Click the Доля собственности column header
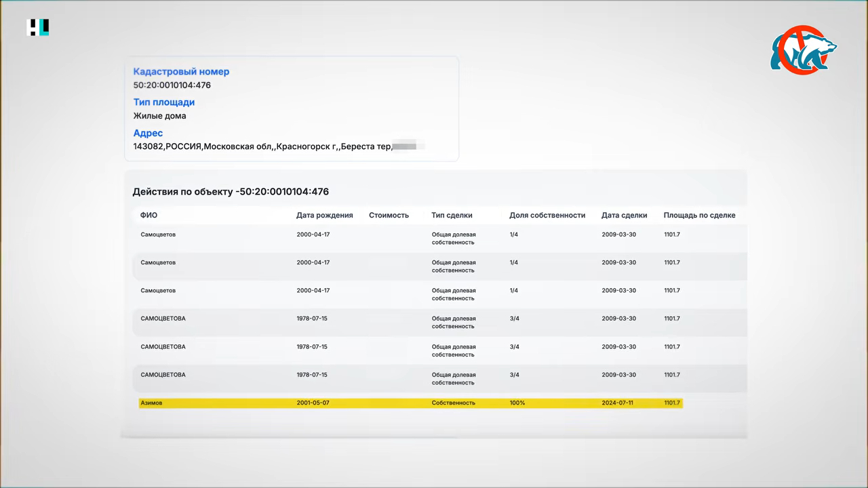 547,215
